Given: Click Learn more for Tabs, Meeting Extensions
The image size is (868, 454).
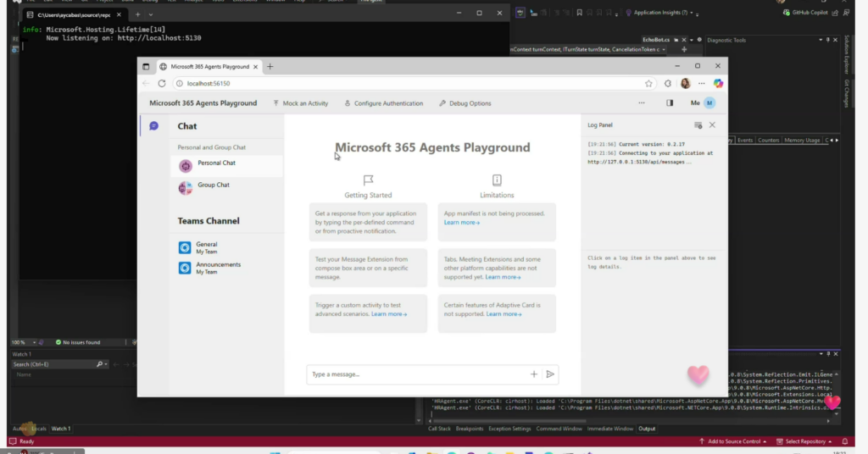Looking at the screenshot, I should 503,277.
